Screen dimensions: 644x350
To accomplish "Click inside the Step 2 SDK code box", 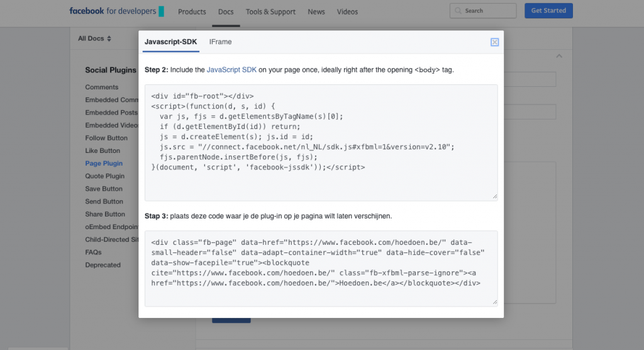I will tap(321, 143).
